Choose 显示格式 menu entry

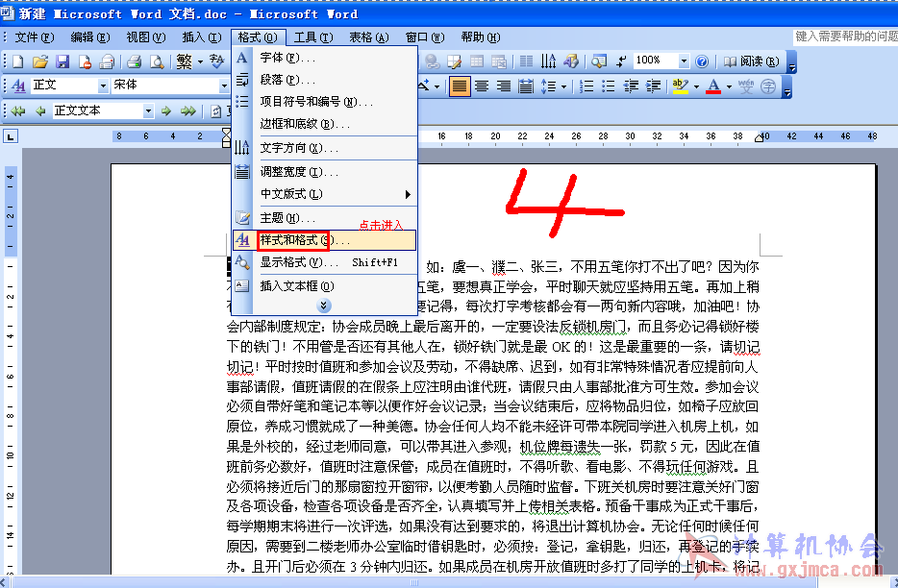[325, 262]
